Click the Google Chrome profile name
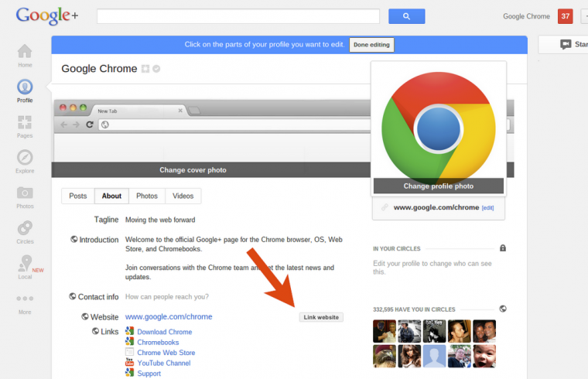Viewport: 588px width, 379px height. coord(99,69)
